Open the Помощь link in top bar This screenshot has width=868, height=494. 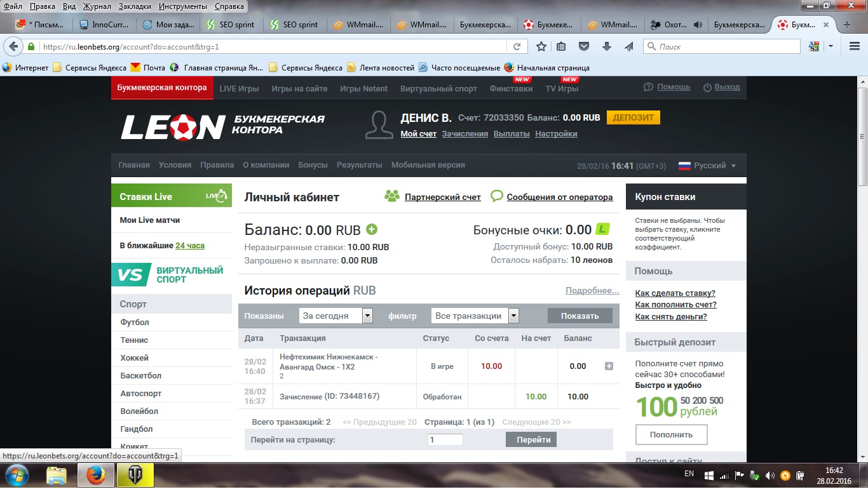click(674, 87)
